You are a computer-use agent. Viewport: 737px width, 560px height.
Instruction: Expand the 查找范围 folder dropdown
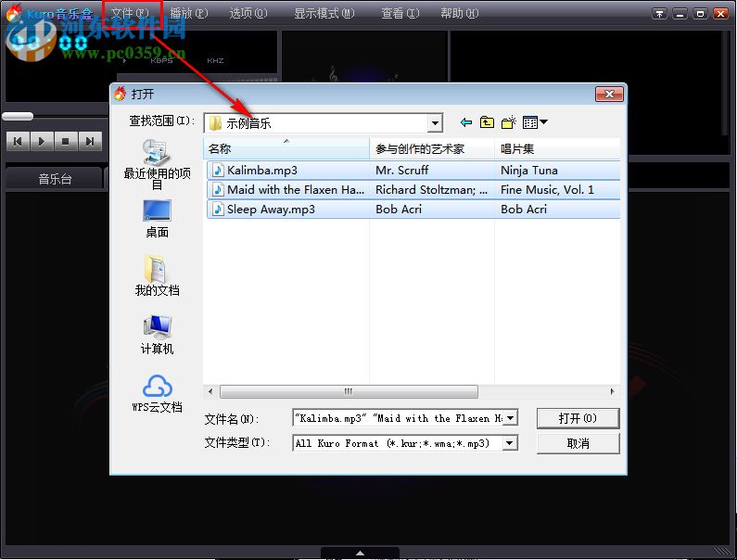pos(435,123)
